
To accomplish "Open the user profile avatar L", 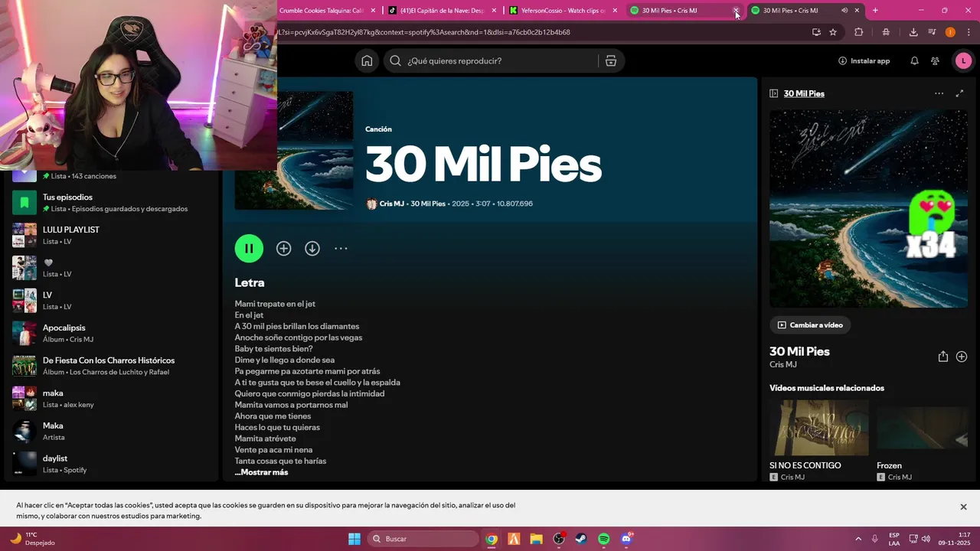I will (x=963, y=61).
